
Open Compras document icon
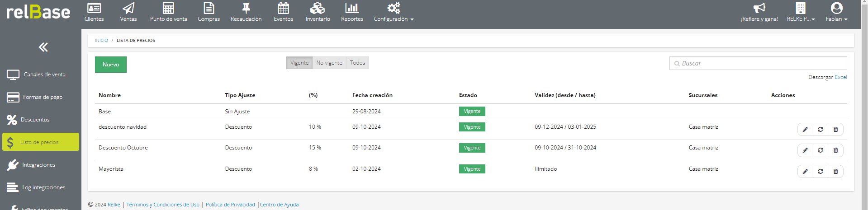[209, 8]
